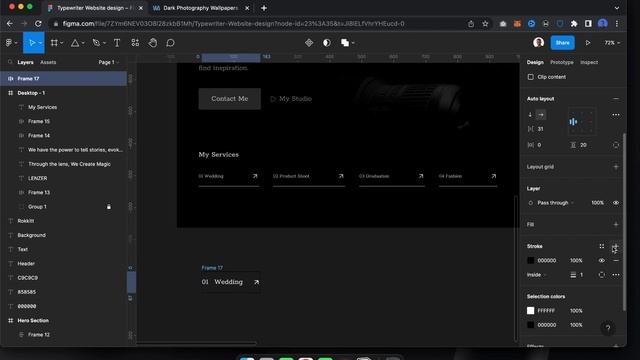Viewport: 640px width, 360px height.
Task: Switch to Layers tab
Action: [25, 62]
